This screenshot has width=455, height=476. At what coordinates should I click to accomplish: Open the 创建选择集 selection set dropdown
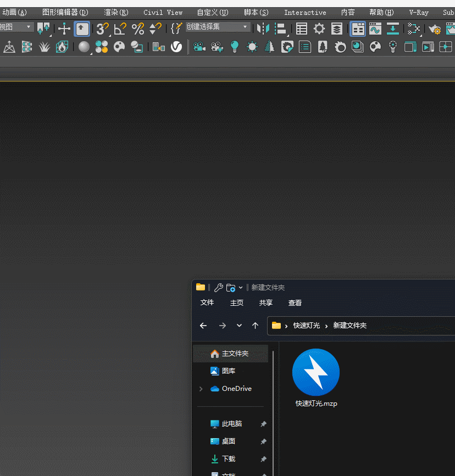click(218, 27)
